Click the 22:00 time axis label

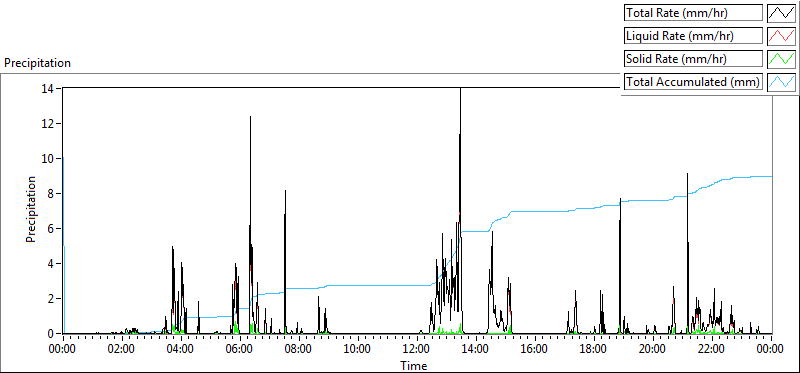click(x=711, y=350)
